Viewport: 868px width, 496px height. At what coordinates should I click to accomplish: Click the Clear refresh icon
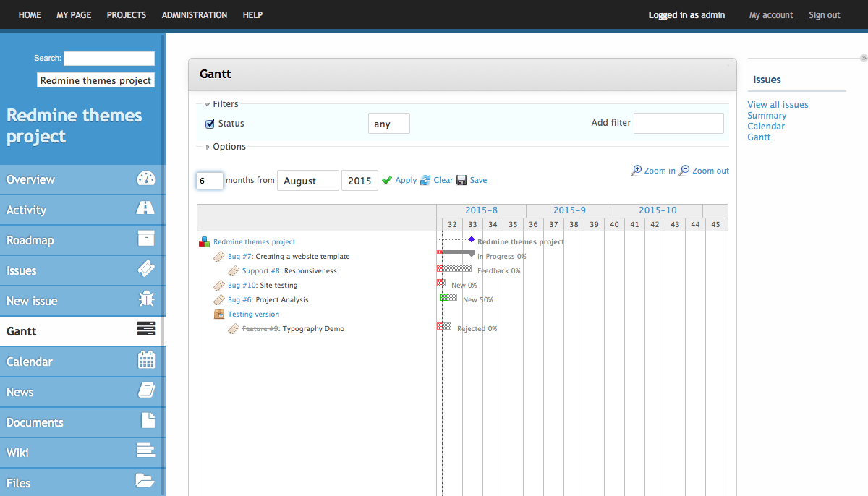click(425, 180)
